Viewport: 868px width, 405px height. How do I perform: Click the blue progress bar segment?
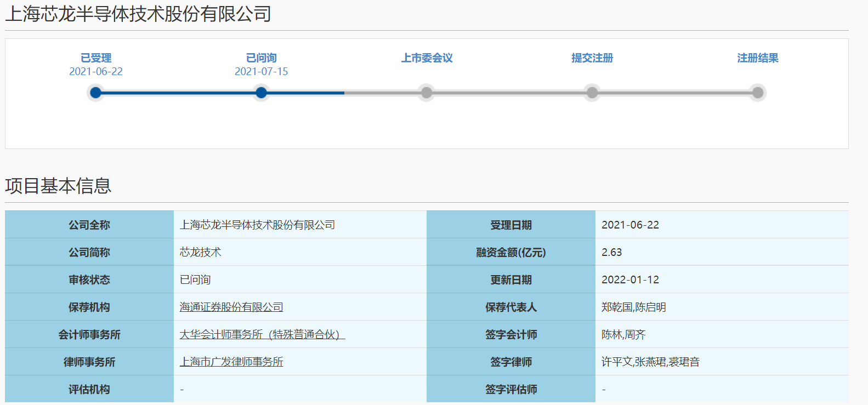click(178, 93)
